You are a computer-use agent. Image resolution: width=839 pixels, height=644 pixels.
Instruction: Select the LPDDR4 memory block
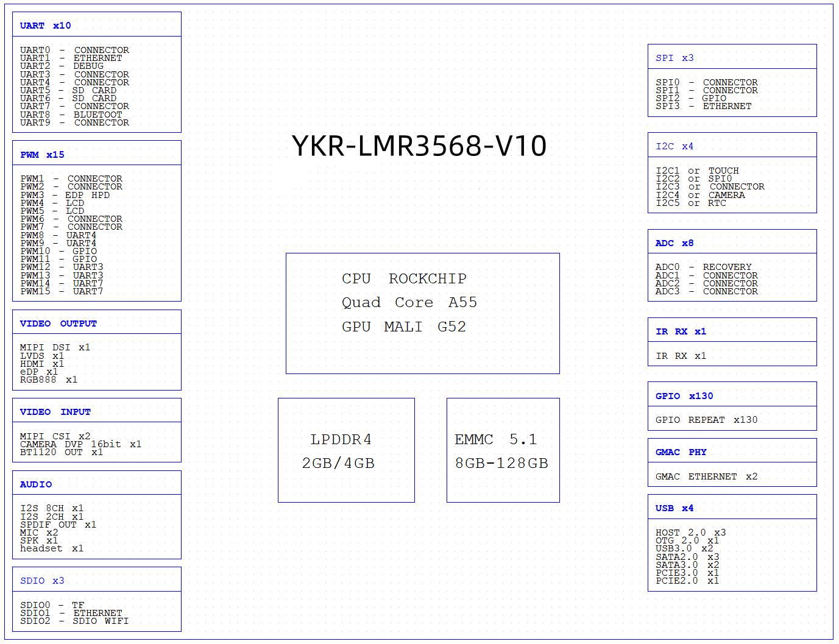tap(346, 451)
